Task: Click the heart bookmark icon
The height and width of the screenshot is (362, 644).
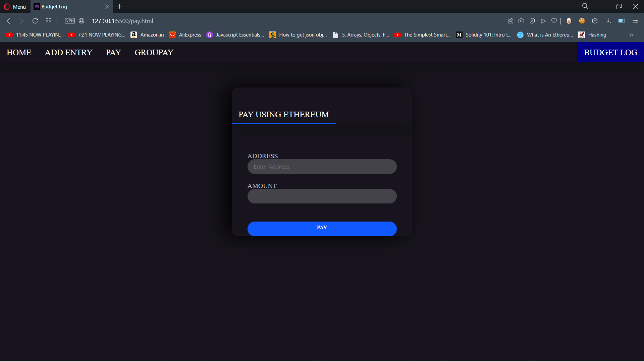Action: [554, 21]
